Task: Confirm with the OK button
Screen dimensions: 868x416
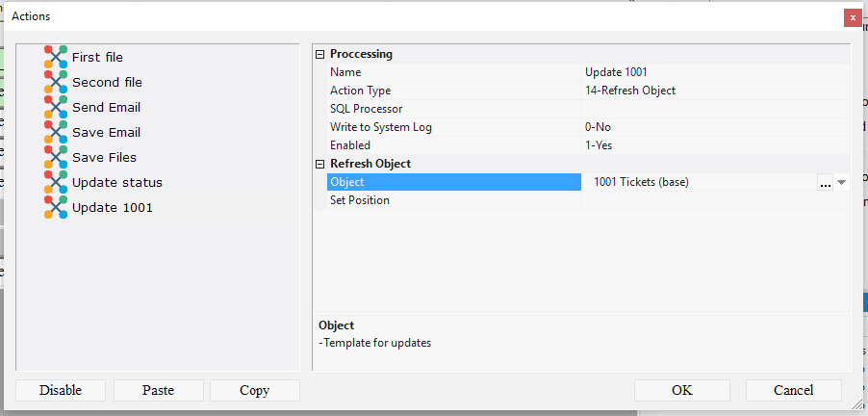Action: pyautogui.click(x=681, y=390)
